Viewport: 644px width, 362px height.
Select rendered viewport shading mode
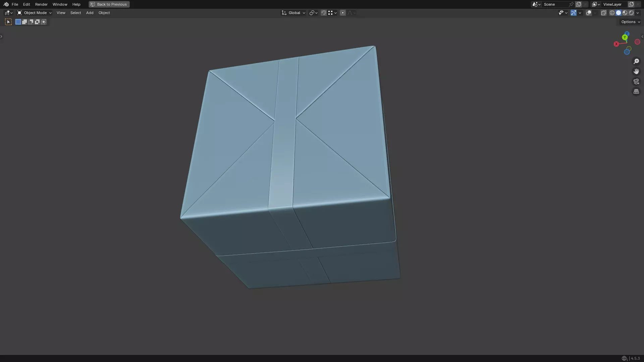click(x=631, y=13)
